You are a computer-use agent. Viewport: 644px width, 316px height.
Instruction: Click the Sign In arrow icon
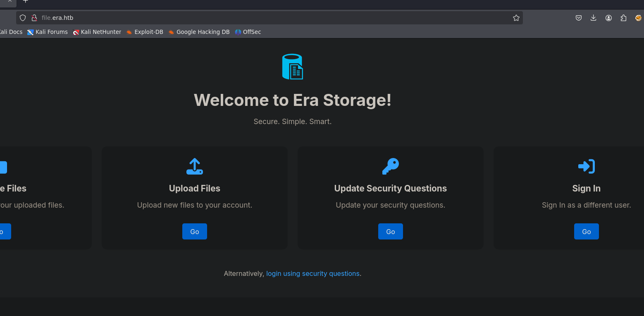tap(587, 166)
